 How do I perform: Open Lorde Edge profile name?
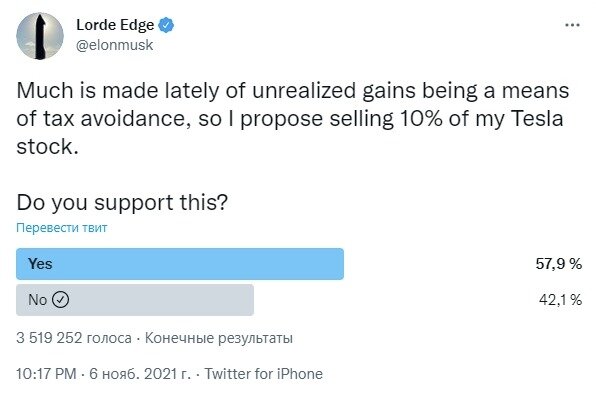[115, 25]
